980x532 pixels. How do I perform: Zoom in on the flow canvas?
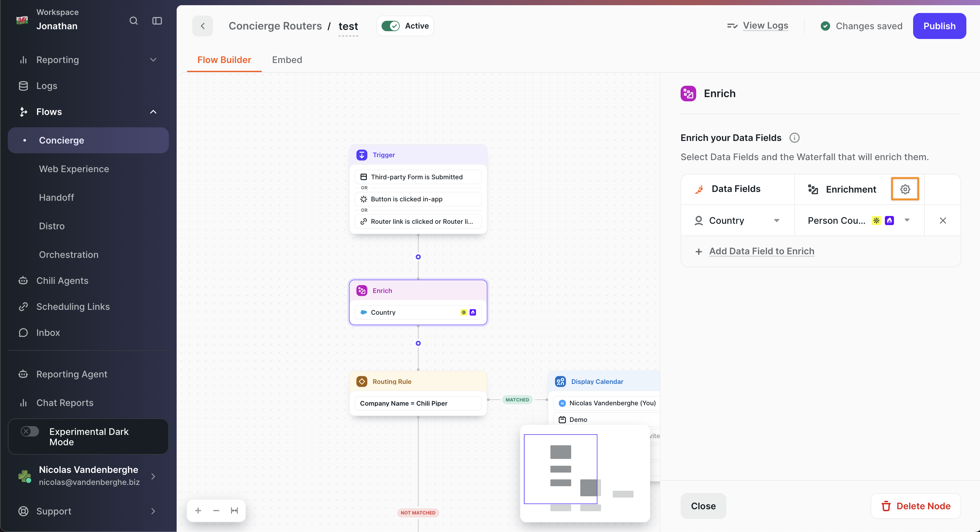tap(198, 511)
